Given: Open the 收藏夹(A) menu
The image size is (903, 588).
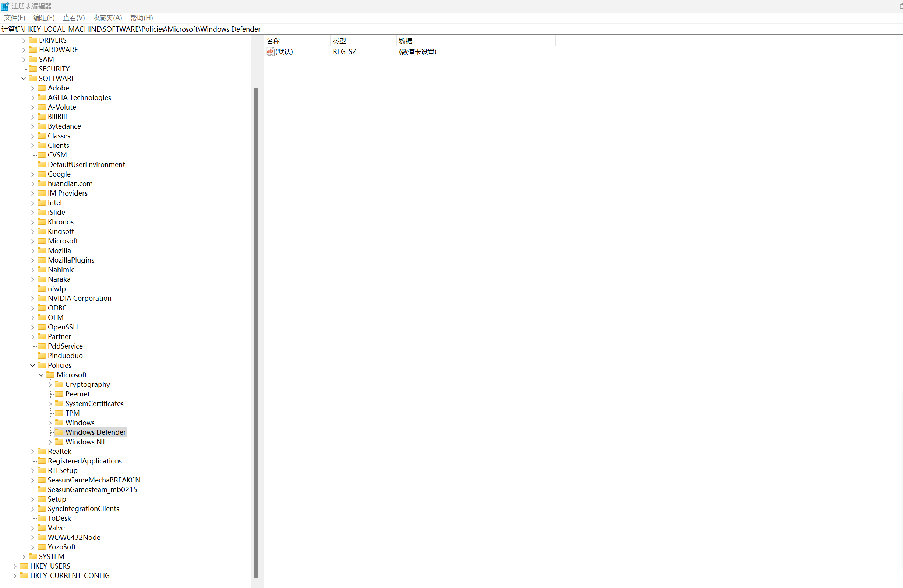Looking at the screenshot, I should point(107,18).
